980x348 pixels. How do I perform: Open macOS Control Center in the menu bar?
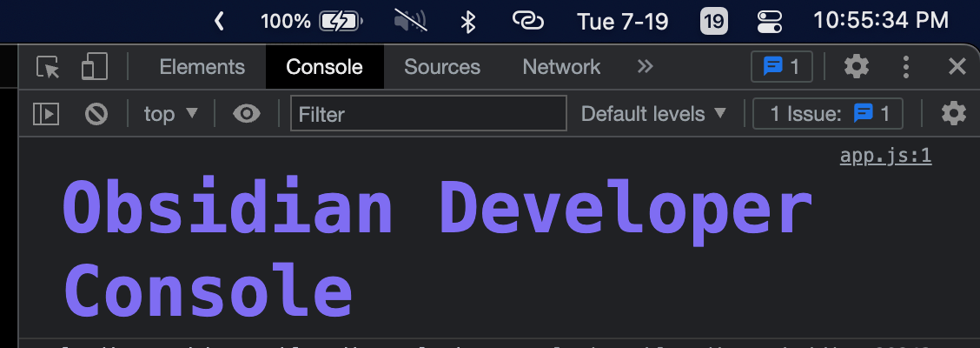(x=770, y=21)
